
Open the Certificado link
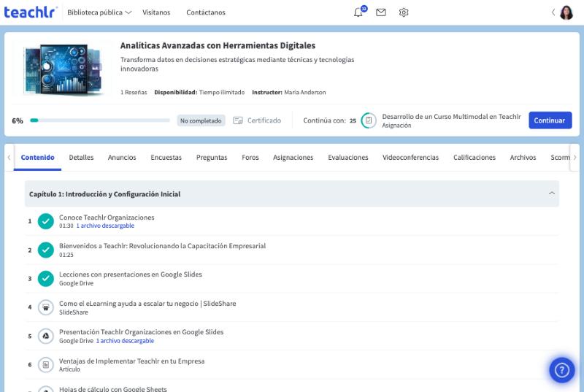coord(264,120)
